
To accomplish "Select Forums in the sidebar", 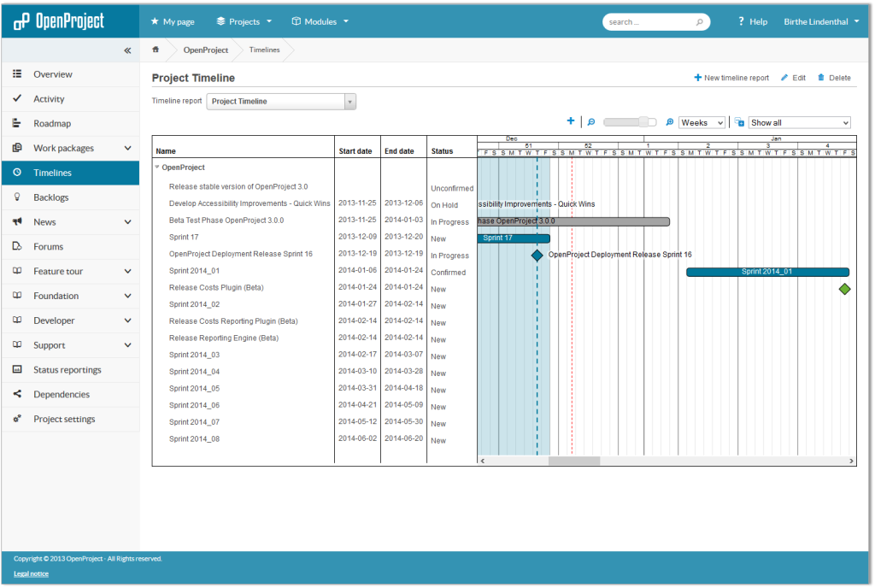I will (x=70, y=246).
